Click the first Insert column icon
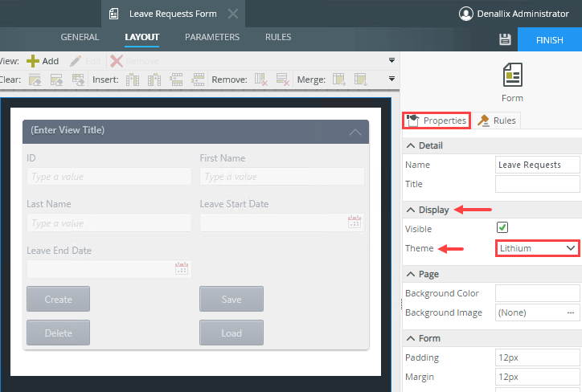The image size is (582, 392). tap(133, 80)
